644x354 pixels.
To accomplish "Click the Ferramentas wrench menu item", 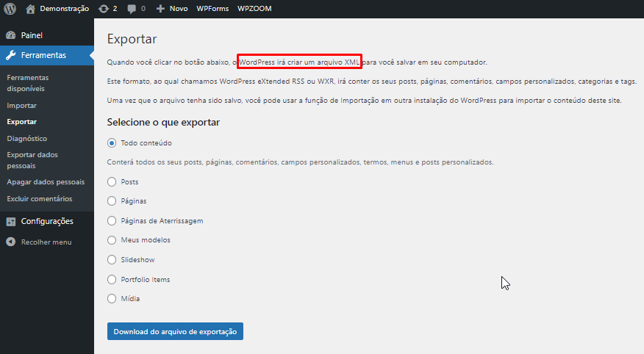I will pyautogui.click(x=43, y=55).
